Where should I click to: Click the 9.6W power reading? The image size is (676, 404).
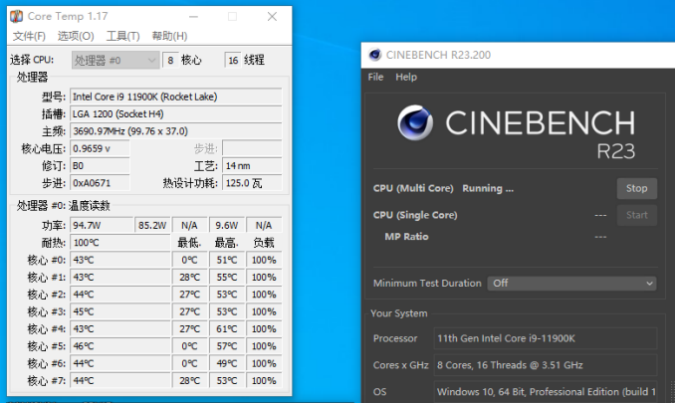[x=227, y=225]
